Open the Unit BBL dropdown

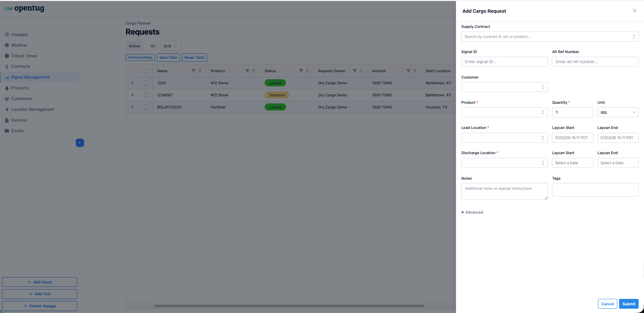(x=618, y=113)
